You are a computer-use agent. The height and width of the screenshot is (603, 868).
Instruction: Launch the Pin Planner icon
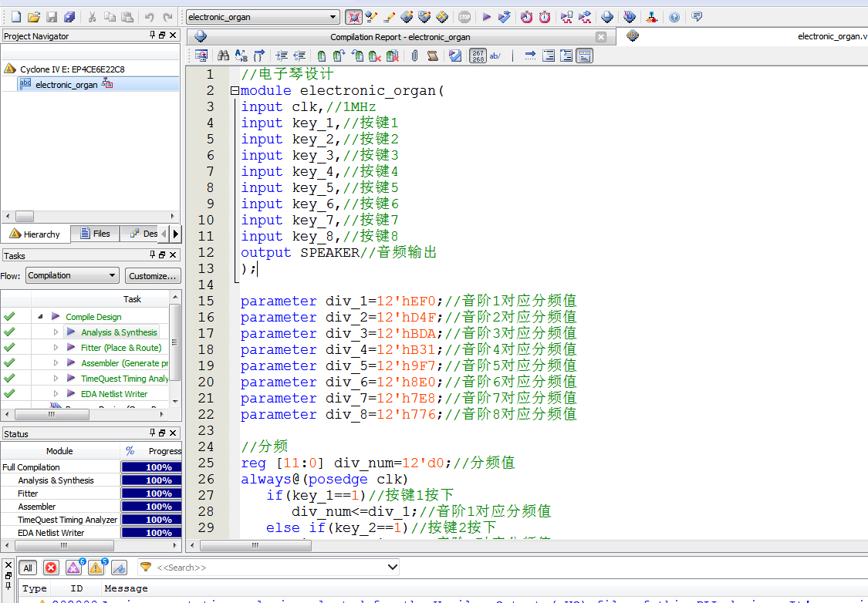point(630,16)
